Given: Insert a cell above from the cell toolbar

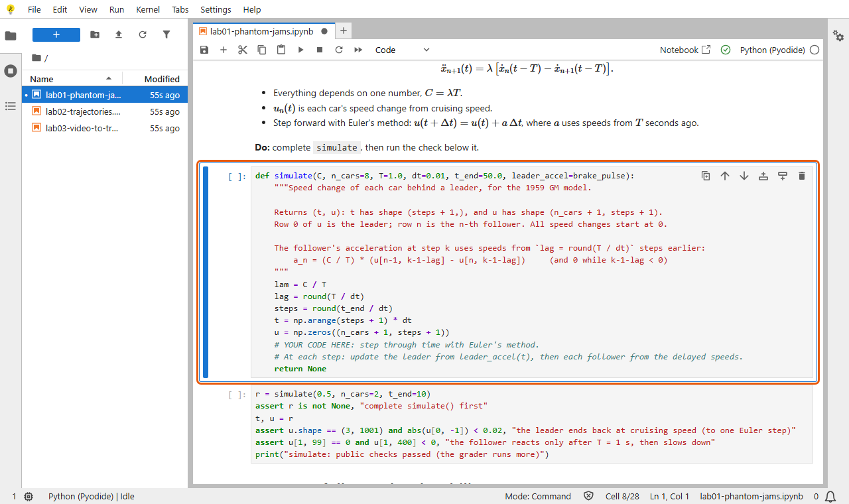Looking at the screenshot, I should (763, 176).
